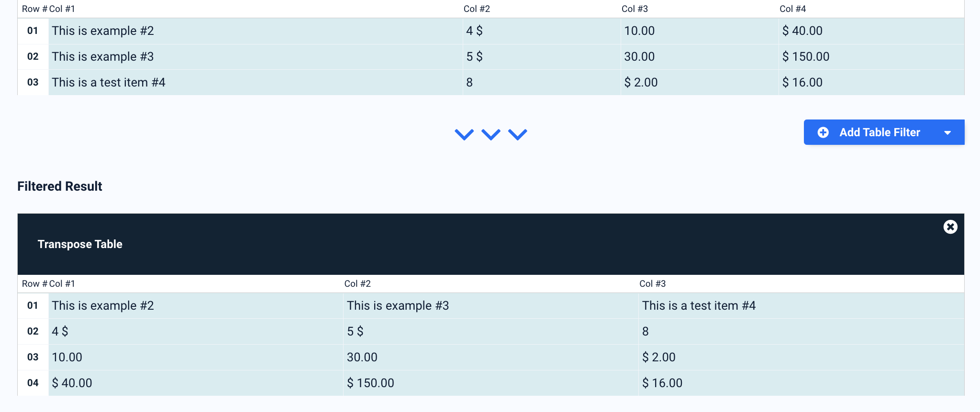
Task: Select row number 02 in the top table
Action: tap(33, 56)
